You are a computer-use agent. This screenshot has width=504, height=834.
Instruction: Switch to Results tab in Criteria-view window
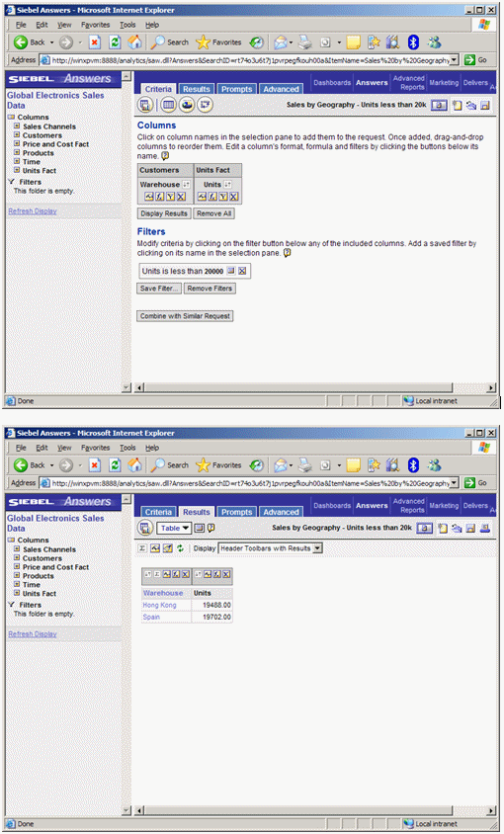197,89
